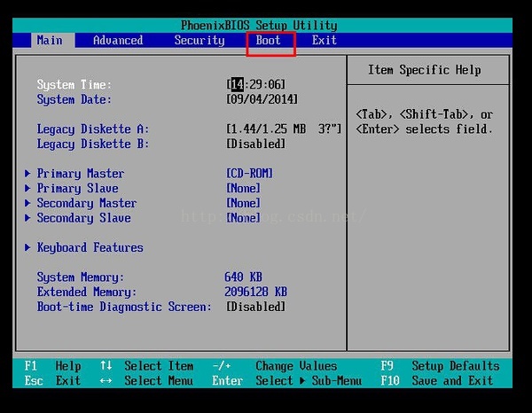The width and height of the screenshot is (532, 413).
Task: Click F9 Setup Defaults hint
Action: click(x=440, y=366)
